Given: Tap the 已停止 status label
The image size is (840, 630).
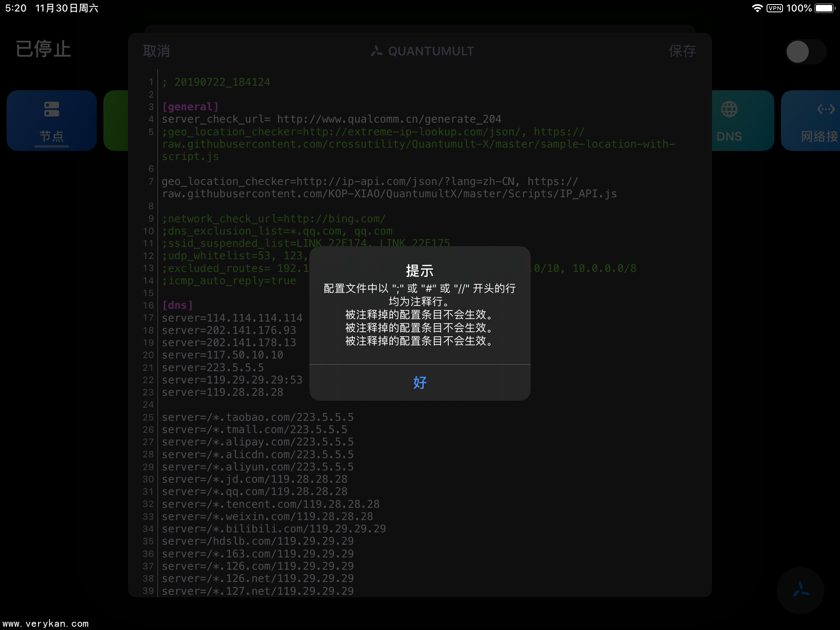Looking at the screenshot, I should pos(43,49).
